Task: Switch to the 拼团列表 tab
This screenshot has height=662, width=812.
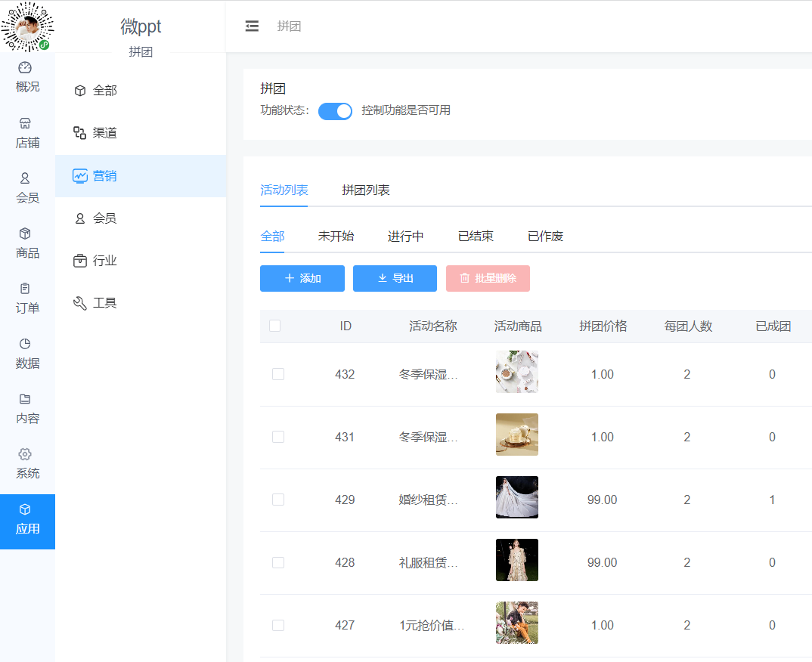Action: tap(366, 190)
